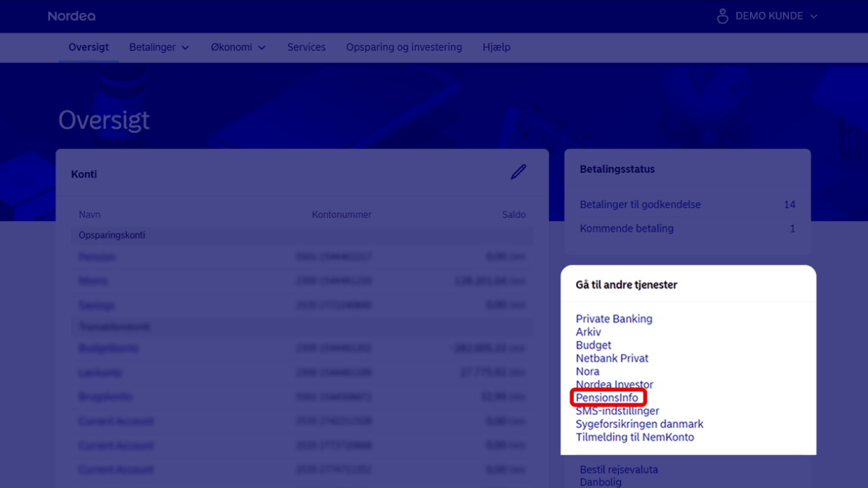Open the Danbolig link

[601, 482]
